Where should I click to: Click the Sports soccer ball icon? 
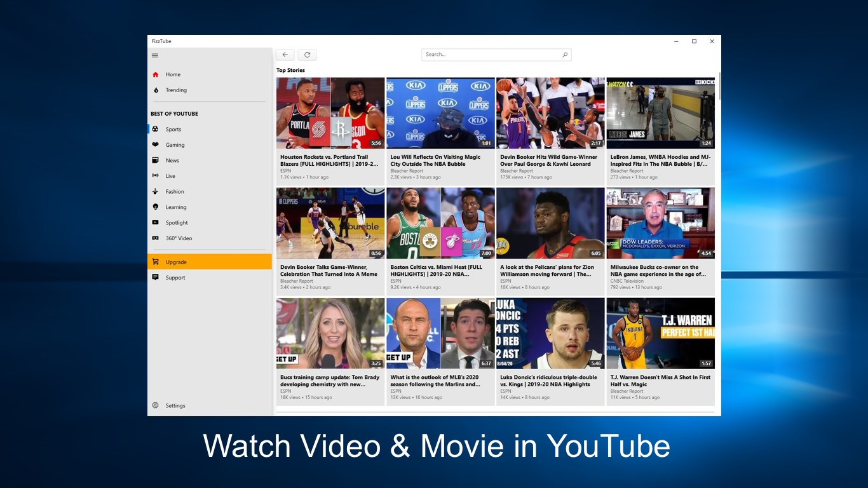coord(155,129)
